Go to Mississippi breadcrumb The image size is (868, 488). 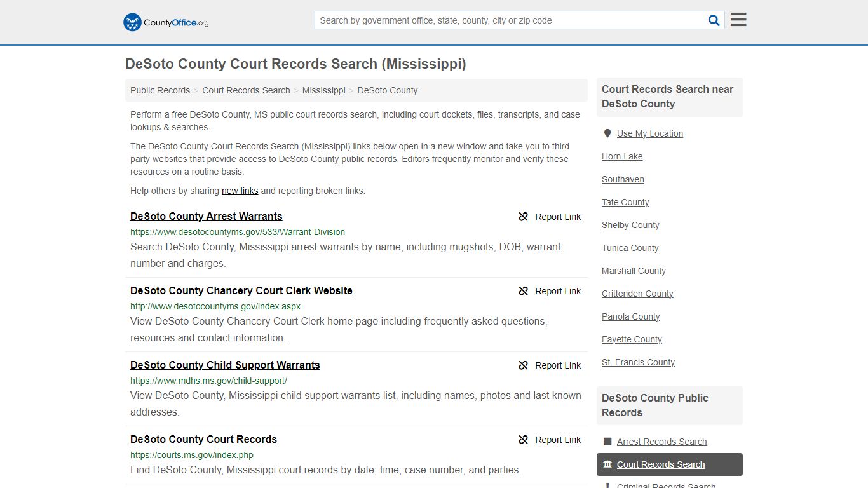(x=323, y=90)
